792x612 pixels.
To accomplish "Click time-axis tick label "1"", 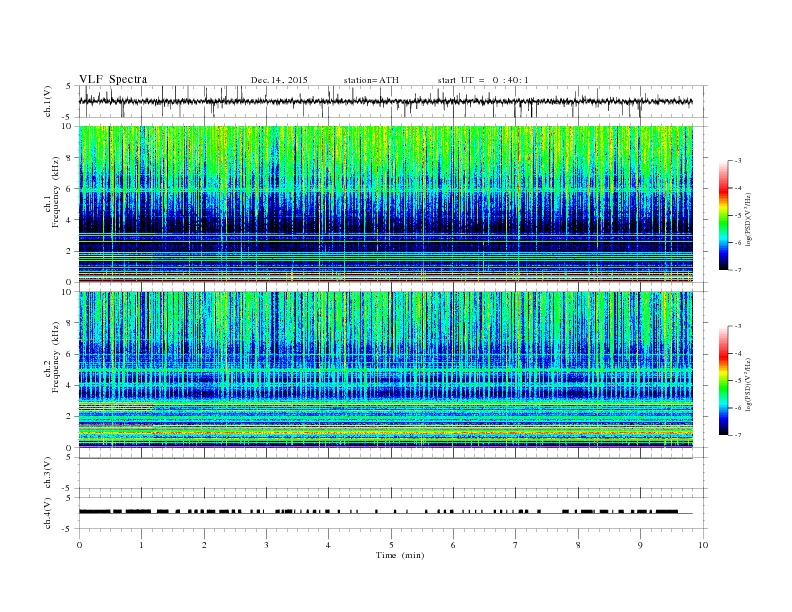I will tap(142, 545).
